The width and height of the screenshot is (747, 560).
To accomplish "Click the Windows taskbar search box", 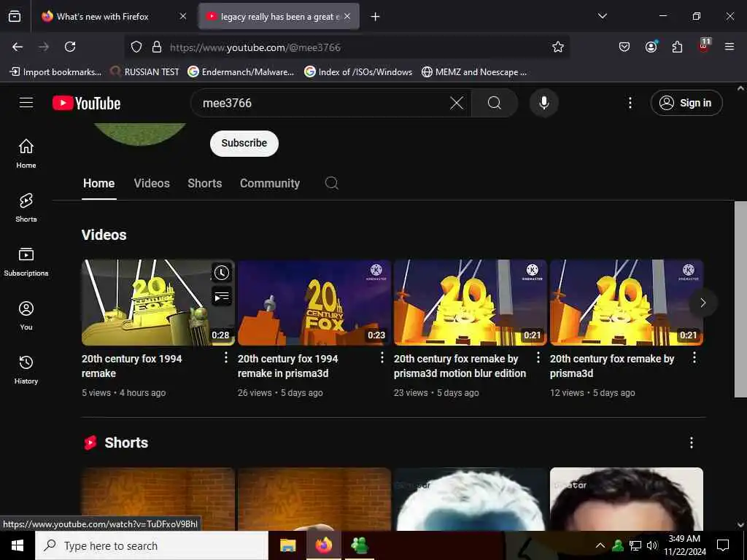I will point(152,545).
